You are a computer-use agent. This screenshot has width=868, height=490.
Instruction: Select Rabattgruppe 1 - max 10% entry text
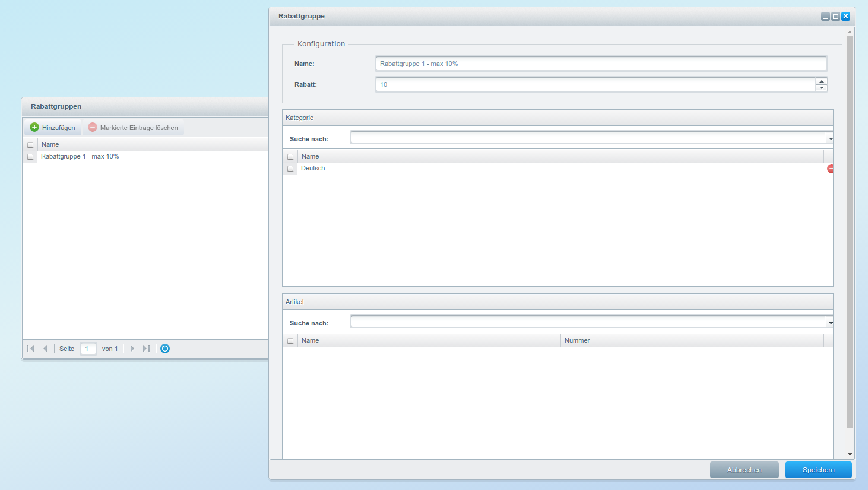[x=80, y=156]
